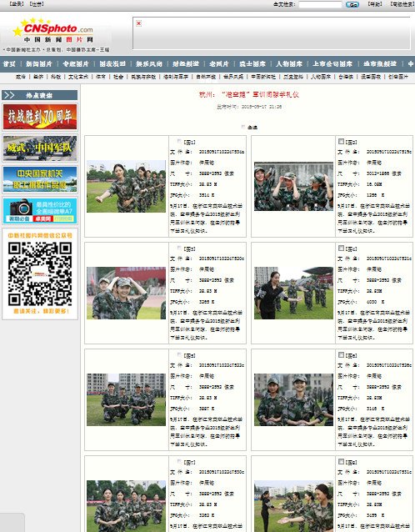Click the broken image icon in banner
The height and width of the screenshot is (532, 415).
[x=138, y=23]
